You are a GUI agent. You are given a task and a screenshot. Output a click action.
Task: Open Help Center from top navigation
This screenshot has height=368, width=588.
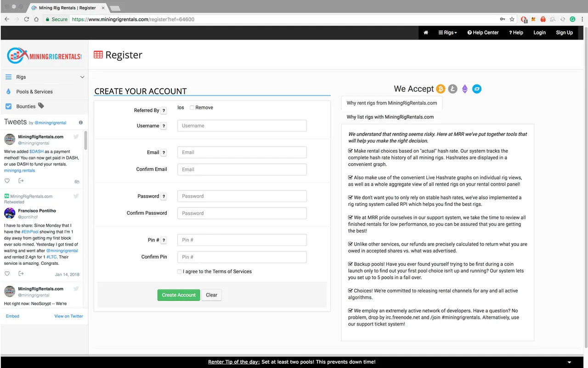[x=483, y=33]
